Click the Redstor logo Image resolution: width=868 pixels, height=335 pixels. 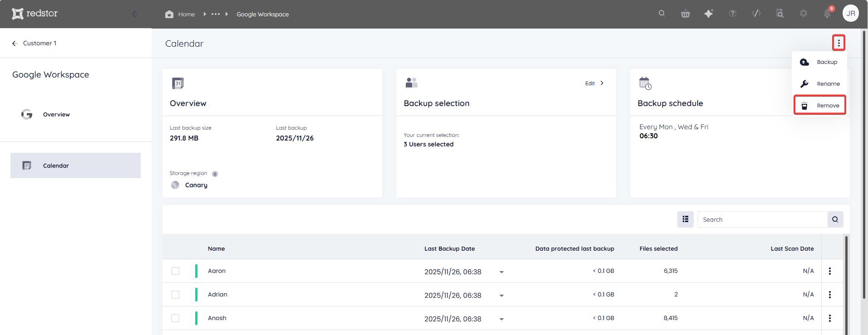[x=35, y=14]
